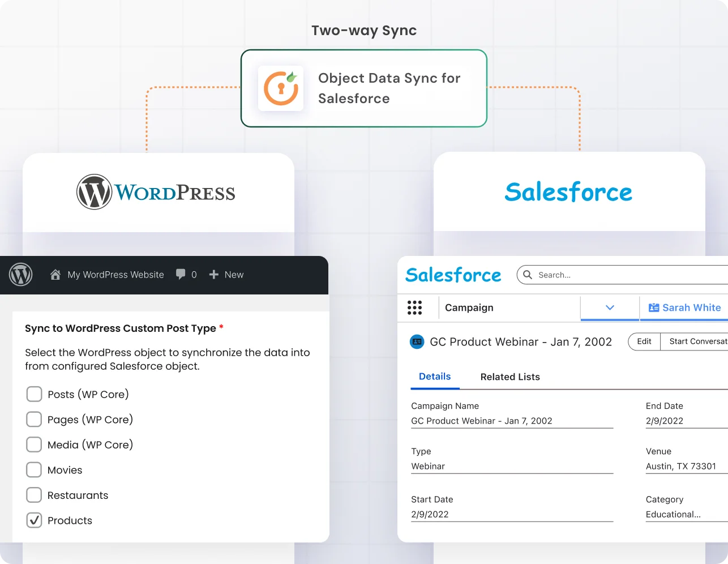Image resolution: width=728 pixels, height=564 pixels.
Task: Click the campaign record icon beside GC Product Webinar
Action: (x=417, y=341)
